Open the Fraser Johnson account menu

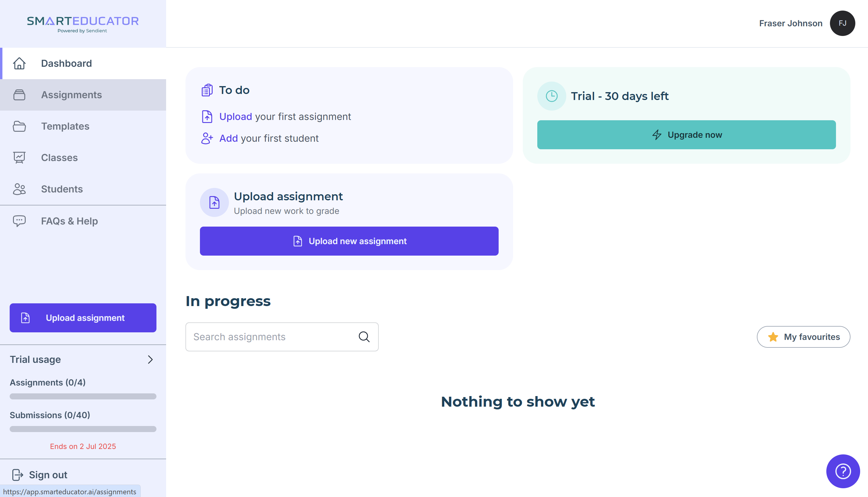coord(791,23)
